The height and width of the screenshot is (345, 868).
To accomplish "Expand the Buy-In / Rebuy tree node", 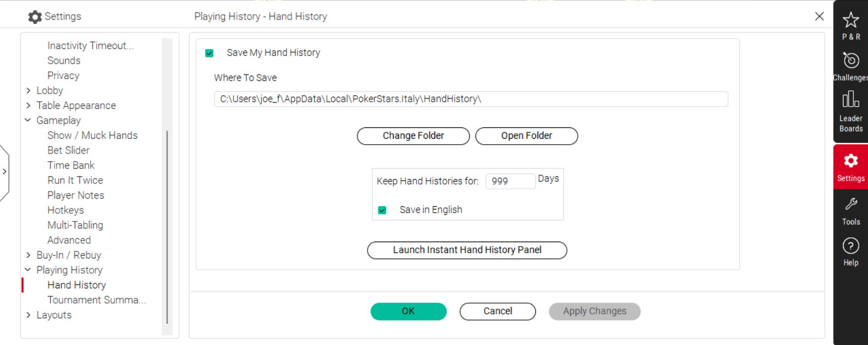I will click(28, 255).
